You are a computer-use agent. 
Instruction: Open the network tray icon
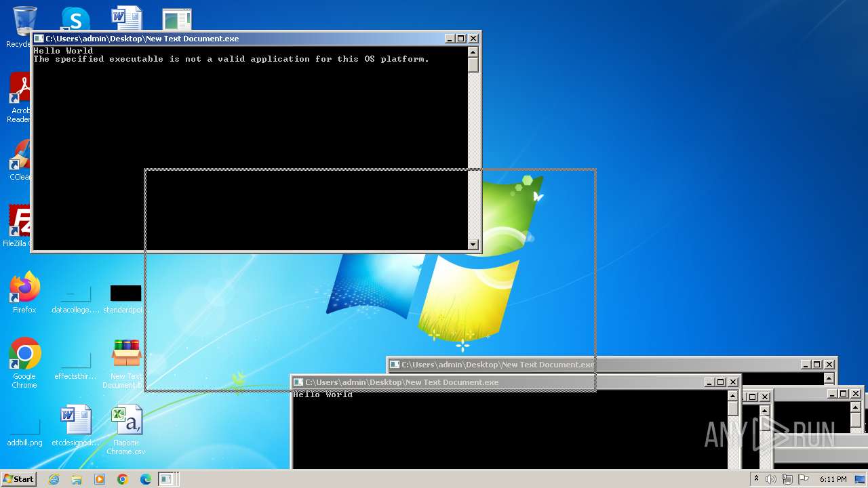click(x=787, y=479)
